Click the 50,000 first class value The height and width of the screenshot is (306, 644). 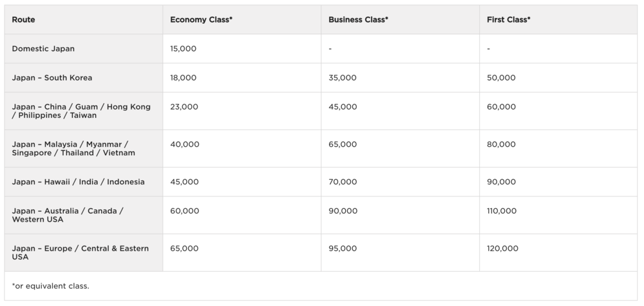point(501,78)
